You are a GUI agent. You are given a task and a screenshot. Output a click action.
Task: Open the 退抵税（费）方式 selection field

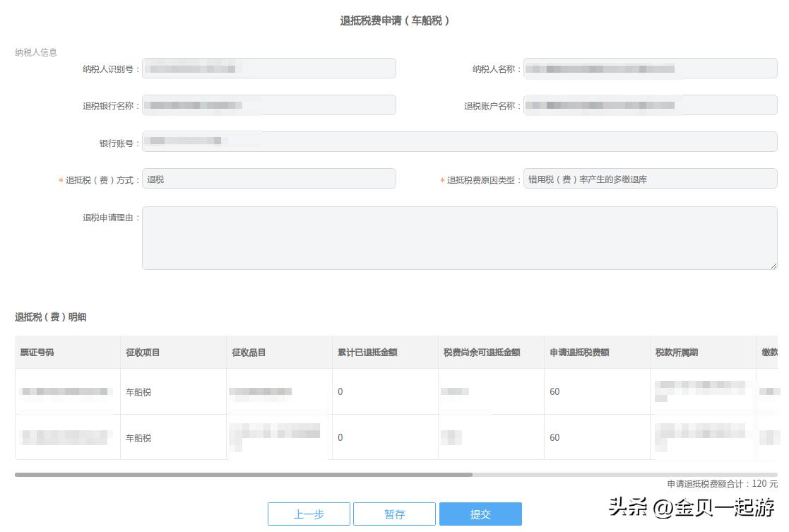tap(268, 178)
